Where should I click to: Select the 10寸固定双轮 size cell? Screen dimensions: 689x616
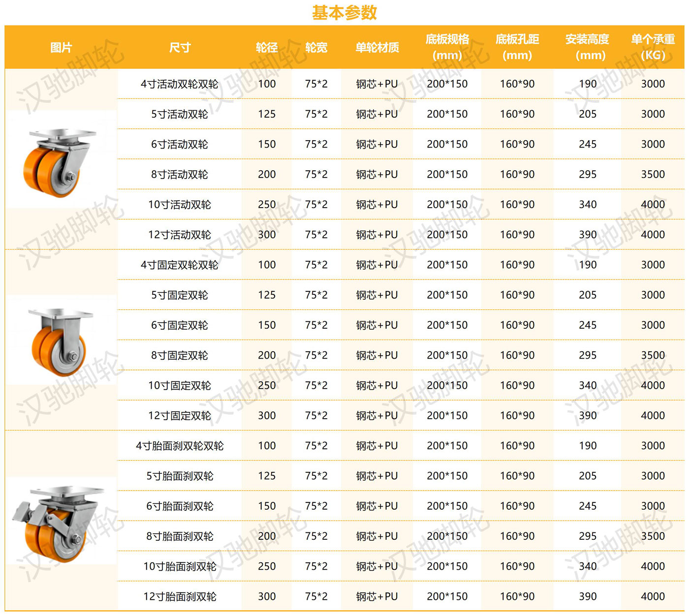click(180, 386)
